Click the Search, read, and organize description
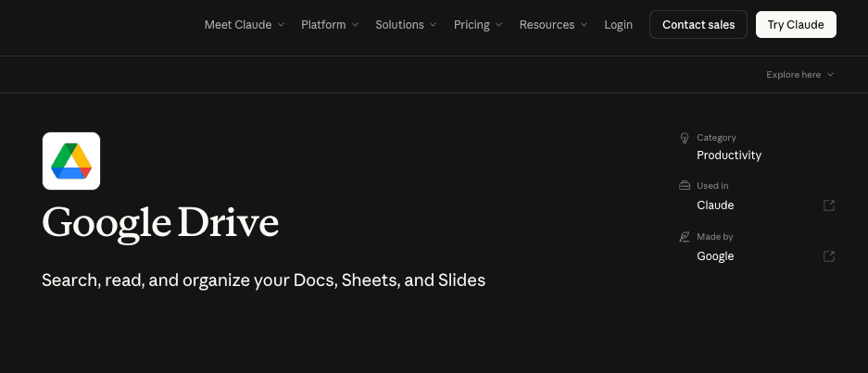 click(x=263, y=280)
